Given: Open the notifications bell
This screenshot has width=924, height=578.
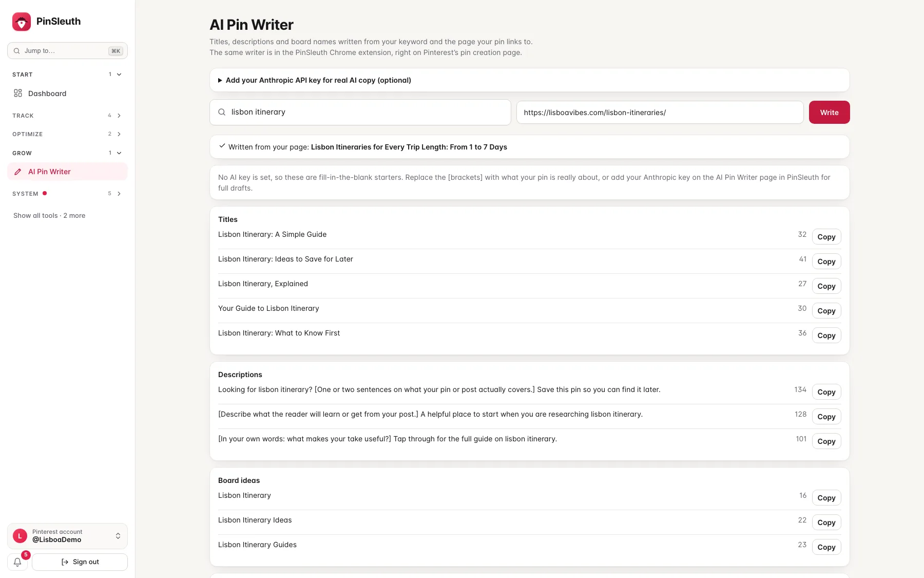Looking at the screenshot, I should click(17, 562).
